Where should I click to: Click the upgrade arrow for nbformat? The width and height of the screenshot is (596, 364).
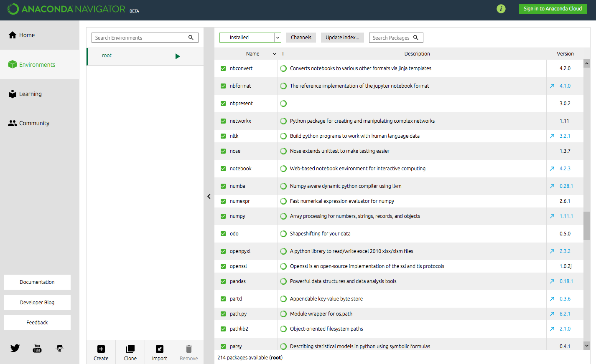(x=552, y=86)
